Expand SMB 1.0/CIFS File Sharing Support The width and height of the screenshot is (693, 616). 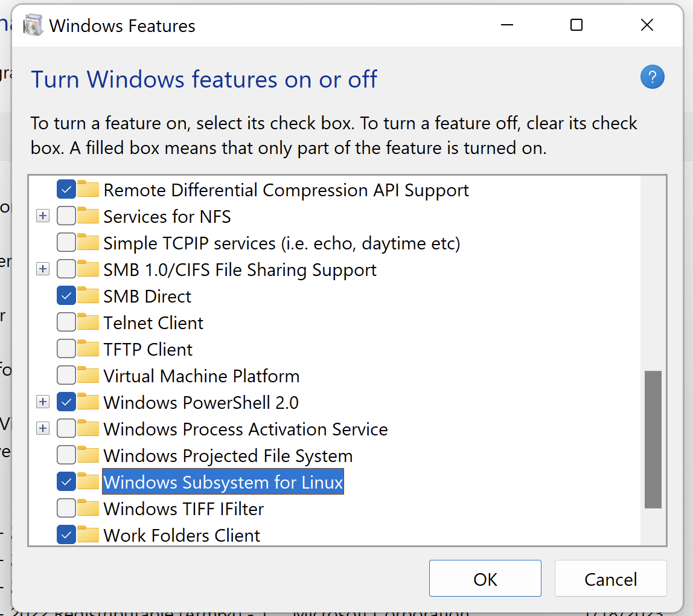42,269
